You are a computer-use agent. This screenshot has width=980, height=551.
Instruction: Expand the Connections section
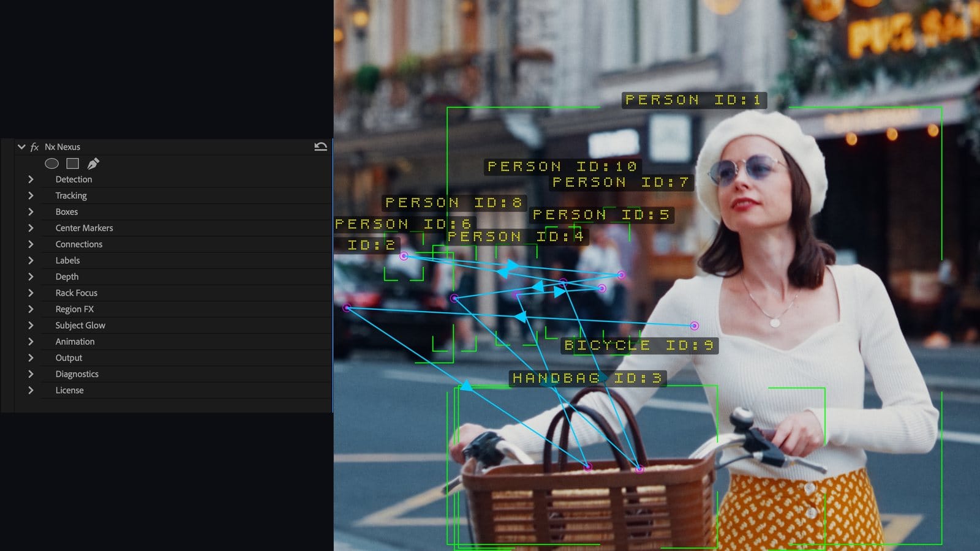tap(31, 244)
